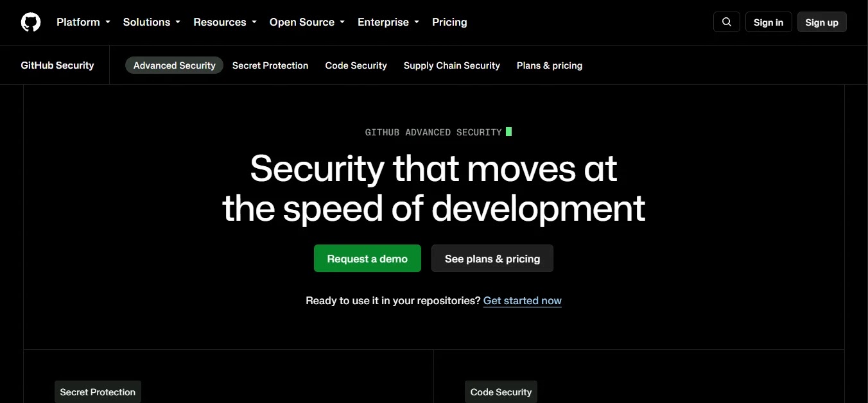Click the Sign in button
The width and height of the screenshot is (868, 403).
(x=768, y=22)
